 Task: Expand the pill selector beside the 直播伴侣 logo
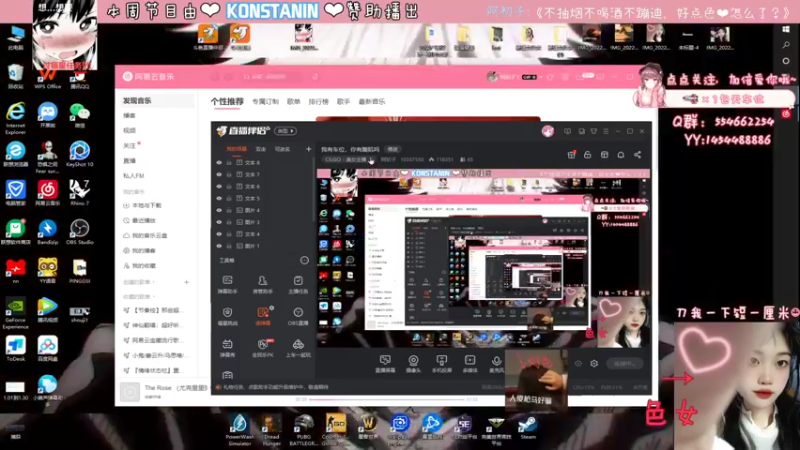tap(286, 131)
